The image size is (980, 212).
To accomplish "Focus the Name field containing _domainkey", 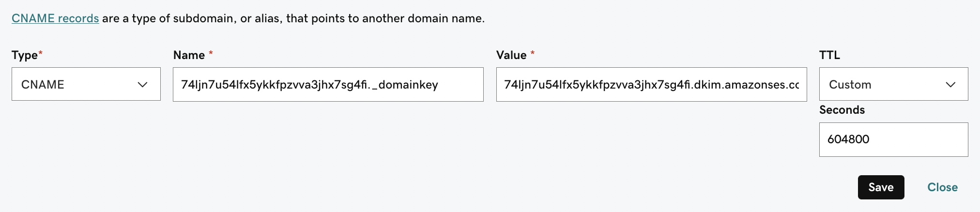I will point(328,85).
